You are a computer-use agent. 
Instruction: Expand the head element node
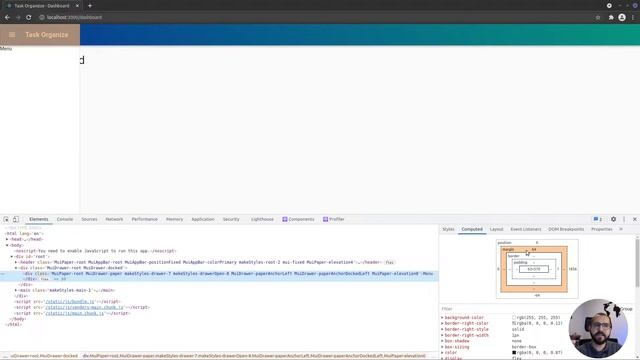tap(7, 240)
